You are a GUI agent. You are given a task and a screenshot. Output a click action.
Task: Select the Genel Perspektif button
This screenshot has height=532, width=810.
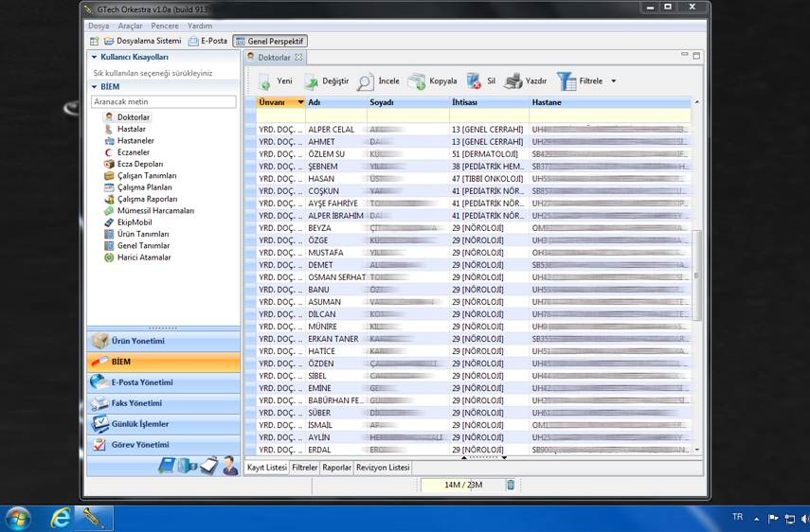(x=270, y=41)
